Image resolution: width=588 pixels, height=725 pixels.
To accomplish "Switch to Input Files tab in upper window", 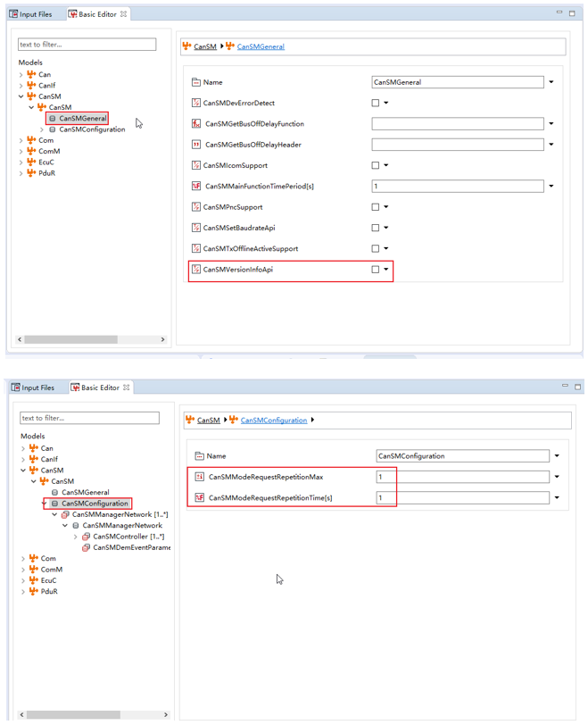I will 31,14.
